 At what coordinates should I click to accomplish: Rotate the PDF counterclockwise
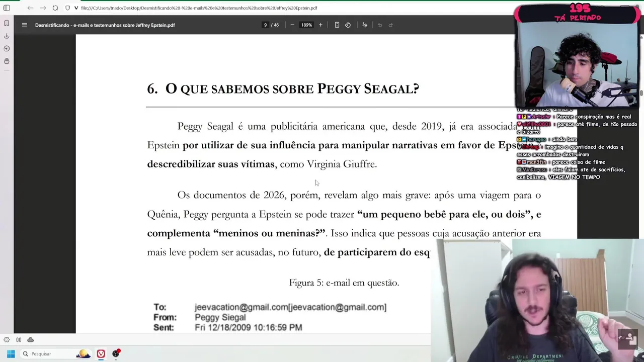click(348, 25)
